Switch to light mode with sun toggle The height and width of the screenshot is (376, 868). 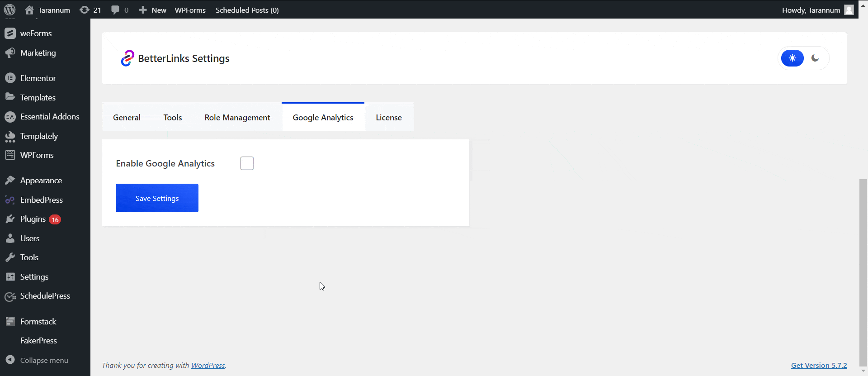[x=793, y=58]
